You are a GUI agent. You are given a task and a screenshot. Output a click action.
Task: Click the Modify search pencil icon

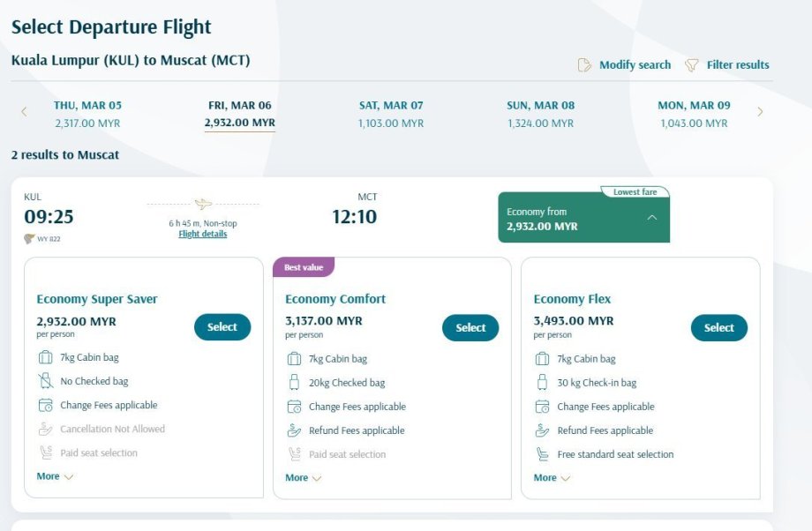[x=584, y=65]
